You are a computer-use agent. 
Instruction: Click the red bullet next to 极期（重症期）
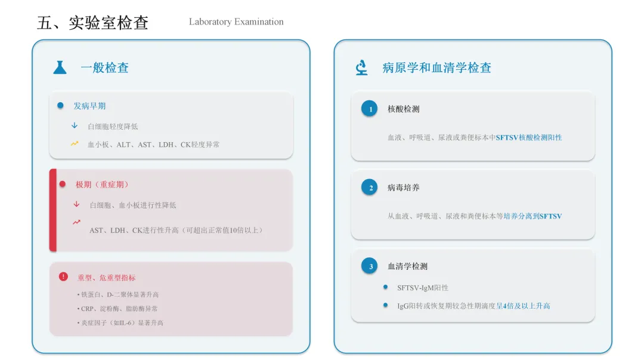click(63, 184)
